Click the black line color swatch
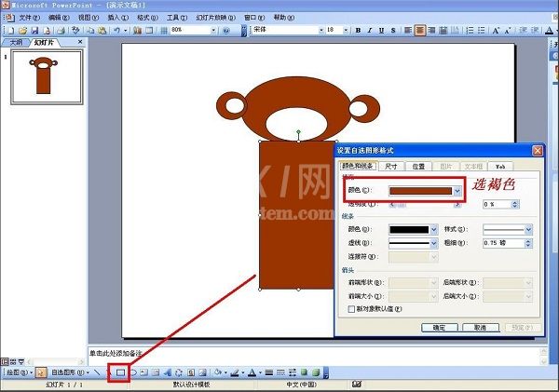This screenshot has height=392, width=559. pyautogui.click(x=409, y=229)
